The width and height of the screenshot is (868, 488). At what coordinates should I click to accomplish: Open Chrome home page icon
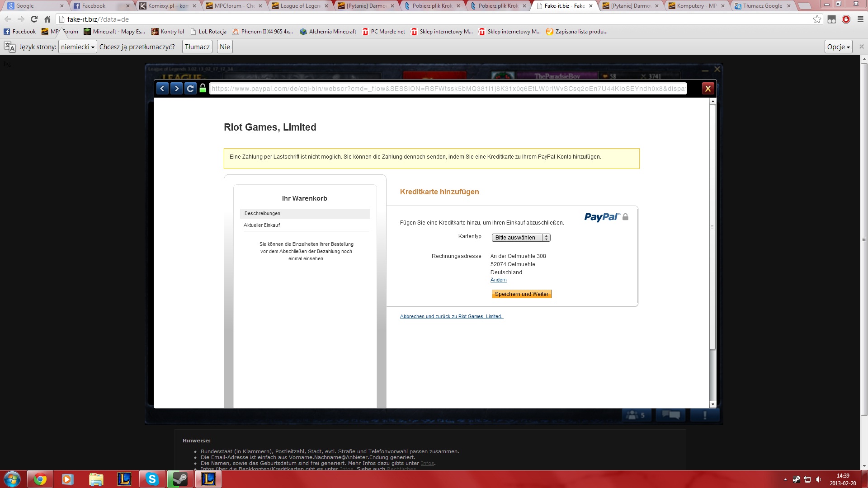(x=47, y=19)
